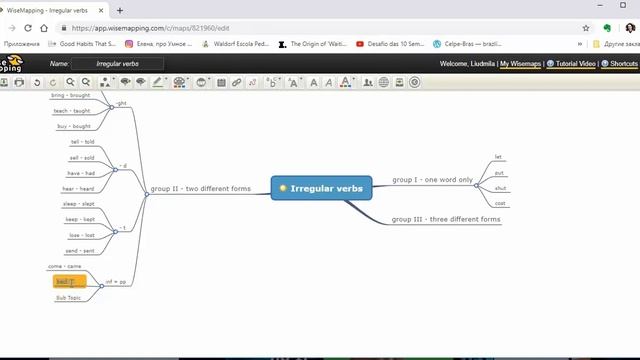Reload the page in the browser
This screenshot has width=640, height=360.
(28, 28)
